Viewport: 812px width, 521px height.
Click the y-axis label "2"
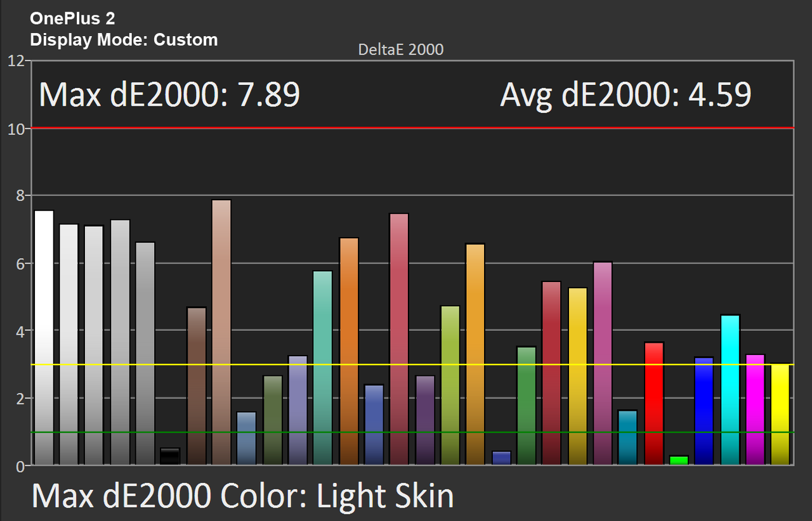pyautogui.click(x=20, y=399)
